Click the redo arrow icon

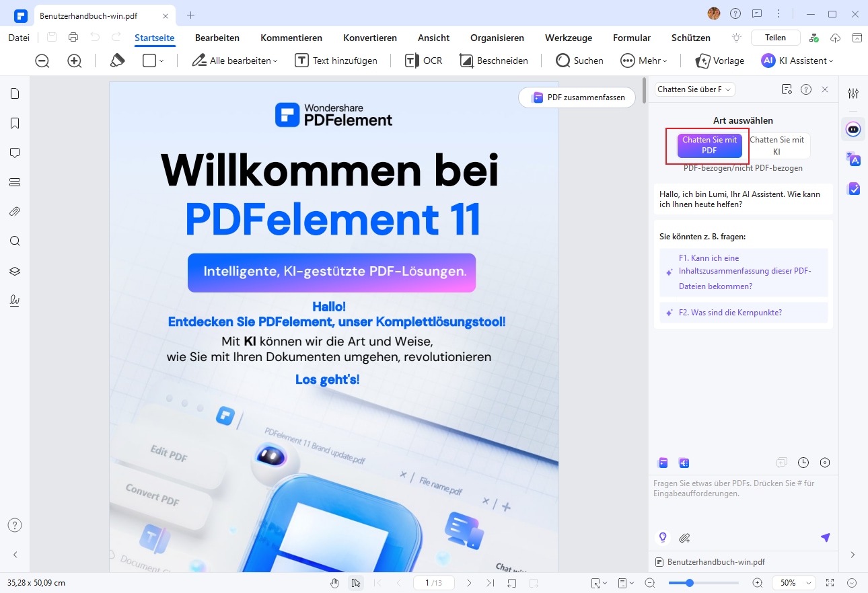(116, 38)
